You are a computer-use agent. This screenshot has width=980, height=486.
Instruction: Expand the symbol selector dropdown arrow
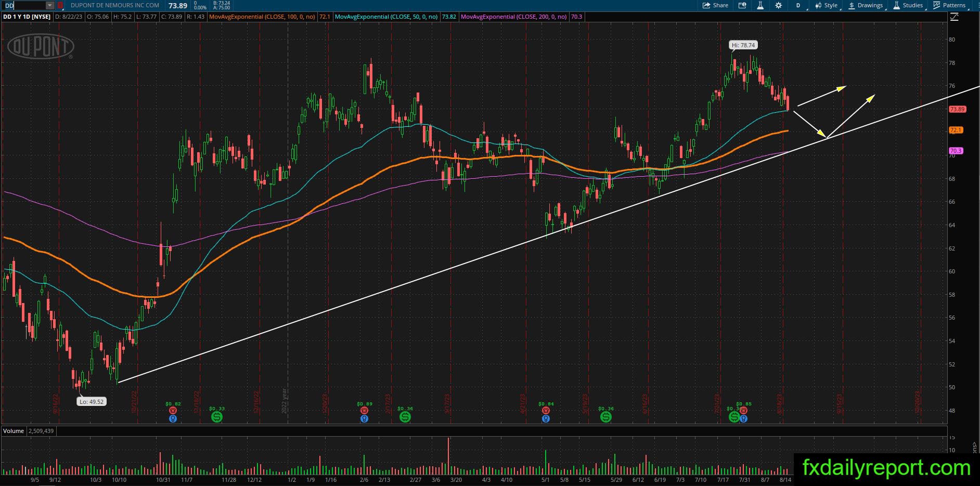click(50, 5)
